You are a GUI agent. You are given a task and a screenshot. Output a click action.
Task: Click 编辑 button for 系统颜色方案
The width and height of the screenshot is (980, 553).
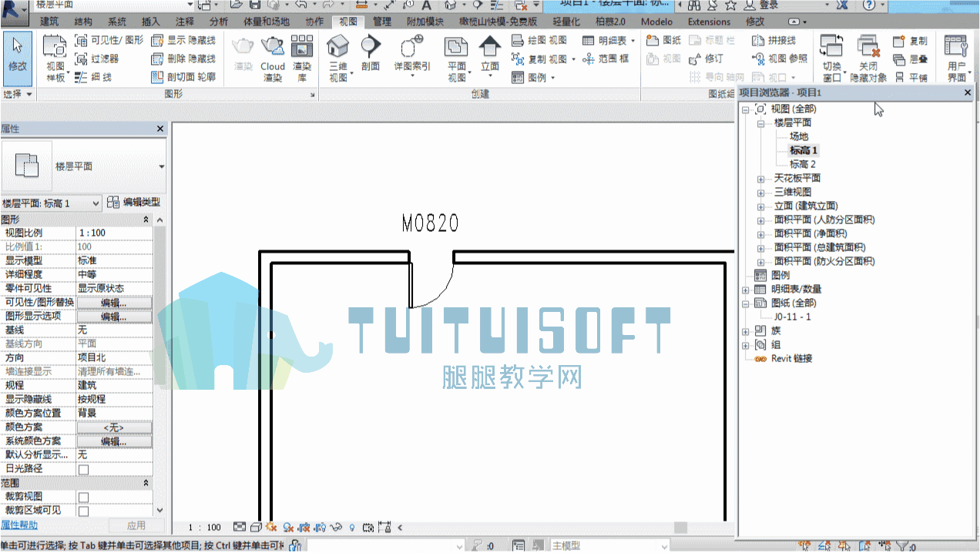pos(114,441)
